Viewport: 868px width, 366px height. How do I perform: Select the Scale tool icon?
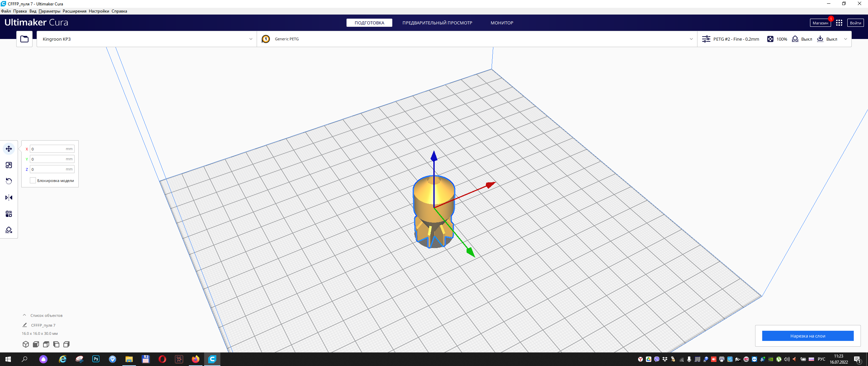pos(9,165)
